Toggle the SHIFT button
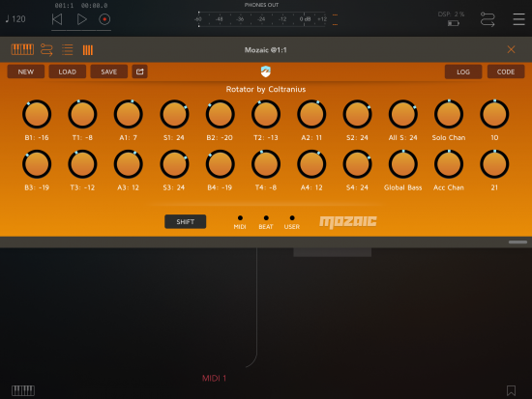Image resolution: width=532 pixels, height=399 pixels. (186, 221)
